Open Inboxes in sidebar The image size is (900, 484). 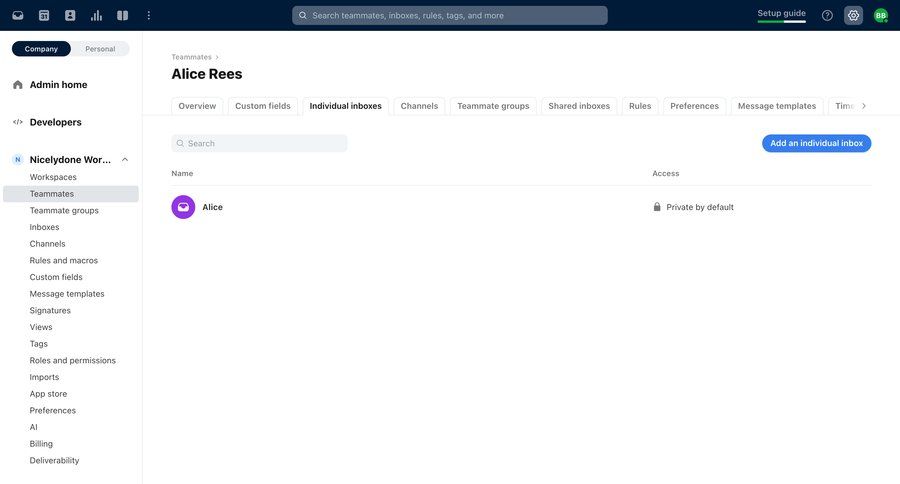click(x=44, y=227)
